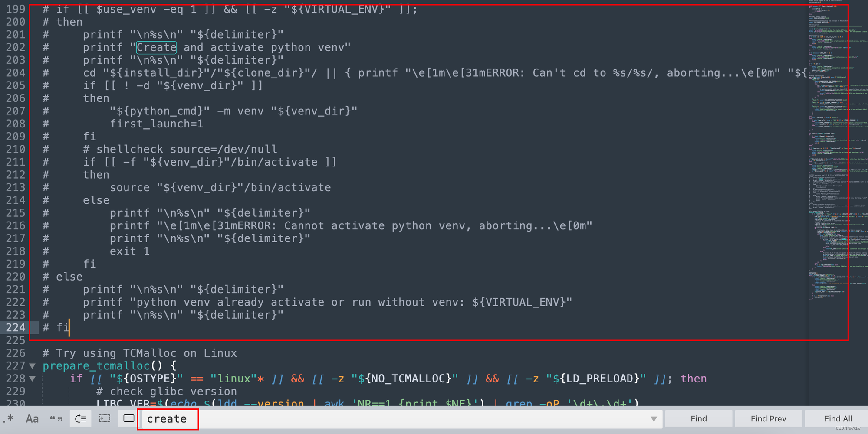Viewport: 868px width, 434px height.
Task: Click line number 210 in the gutter
Action: [x=16, y=149]
